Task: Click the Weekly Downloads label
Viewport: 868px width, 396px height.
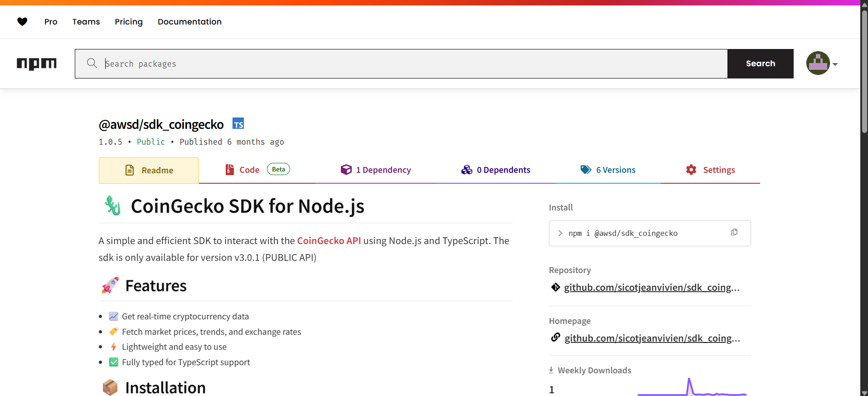Action: pos(594,370)
